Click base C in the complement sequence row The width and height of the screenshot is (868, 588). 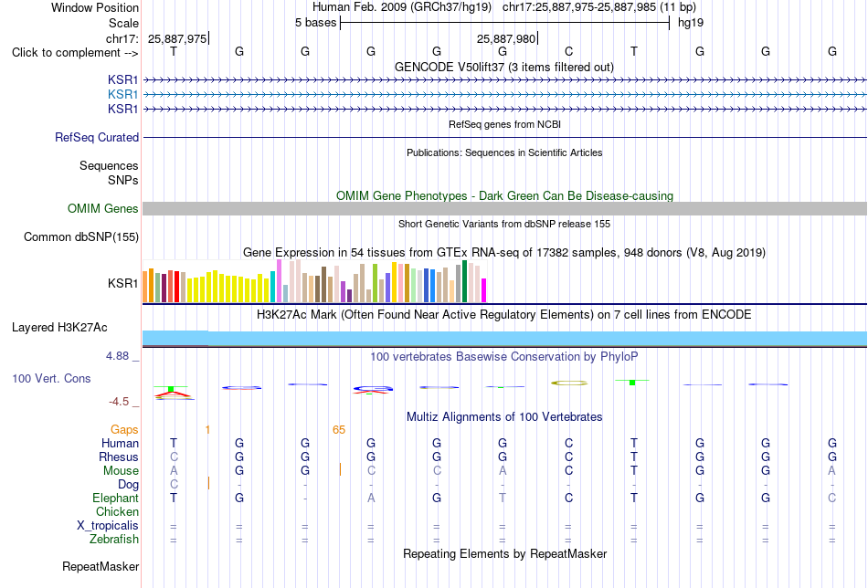(x=568, y=51)
